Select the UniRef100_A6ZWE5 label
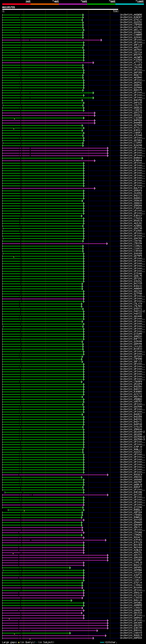The height and width of the screenshot is (644, 146). tap(131, 58)
